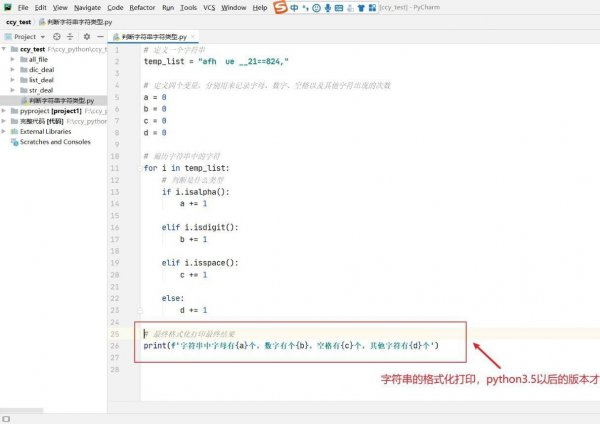This screenshot has width=600, height=424.
Task: Open the VCS menu
Action: click(x=209, y=7)
